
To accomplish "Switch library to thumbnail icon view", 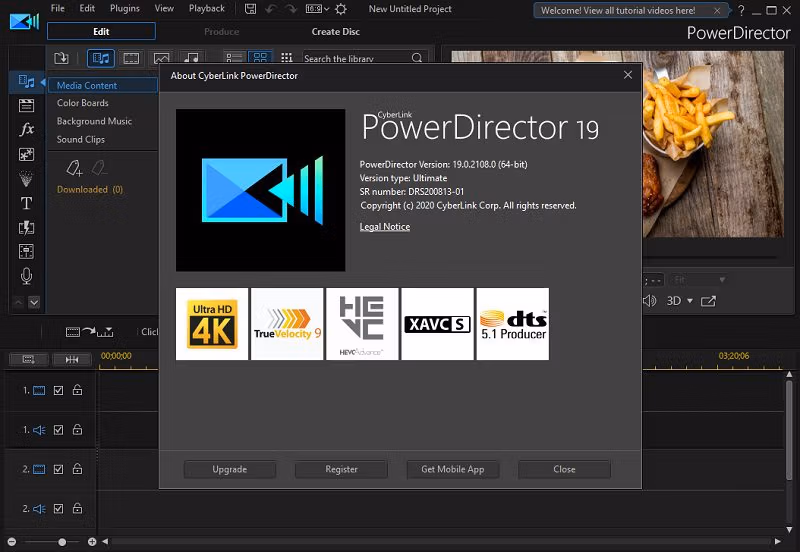I will (x=260, y=58).
